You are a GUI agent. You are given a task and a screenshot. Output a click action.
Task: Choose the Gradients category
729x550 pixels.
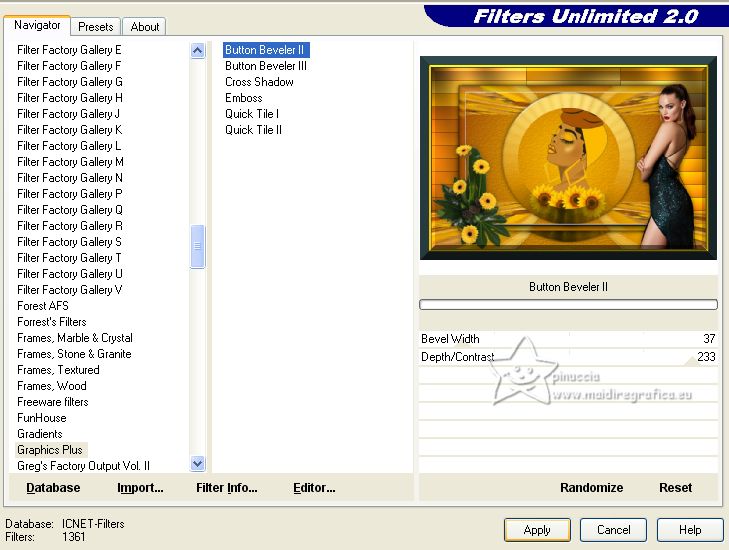40,434
